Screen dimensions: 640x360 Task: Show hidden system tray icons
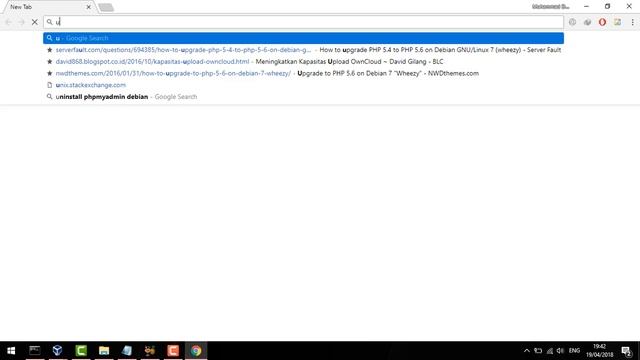pyautogui.click(x=527, y=351)
